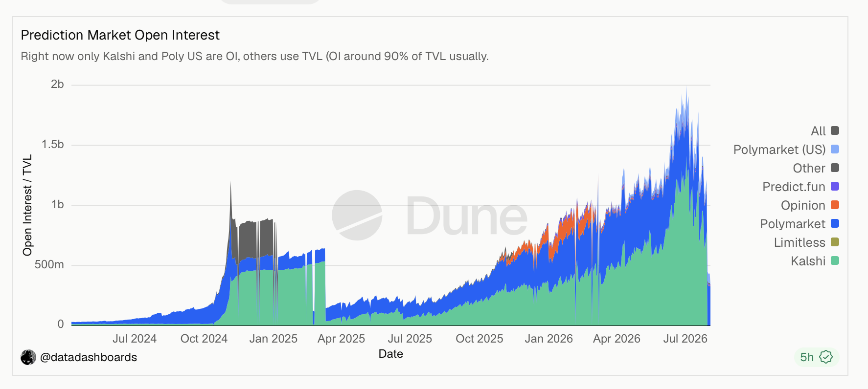Click the Oct 2025 axis label
The width and height of the screenshot is (868, 389).
click(x=480, y=339)
